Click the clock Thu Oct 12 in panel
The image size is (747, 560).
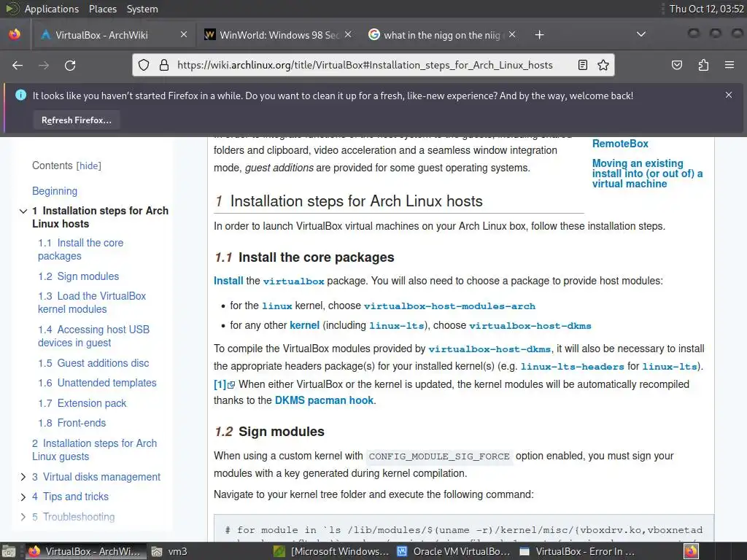click(706, 9)
